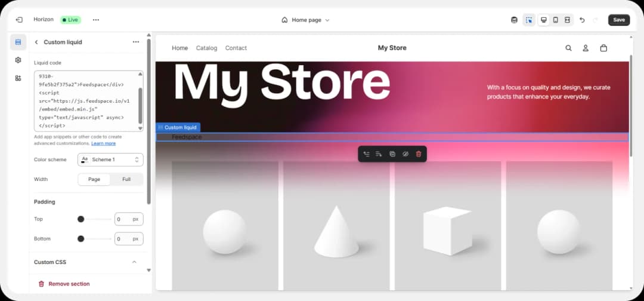Undo the last change

[582, 20]
